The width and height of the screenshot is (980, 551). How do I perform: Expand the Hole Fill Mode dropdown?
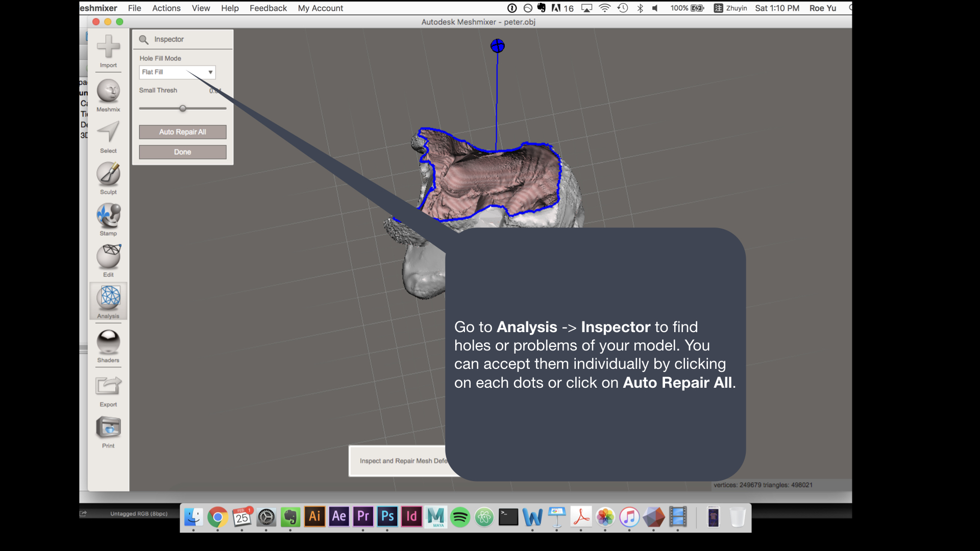coord(177,72)
